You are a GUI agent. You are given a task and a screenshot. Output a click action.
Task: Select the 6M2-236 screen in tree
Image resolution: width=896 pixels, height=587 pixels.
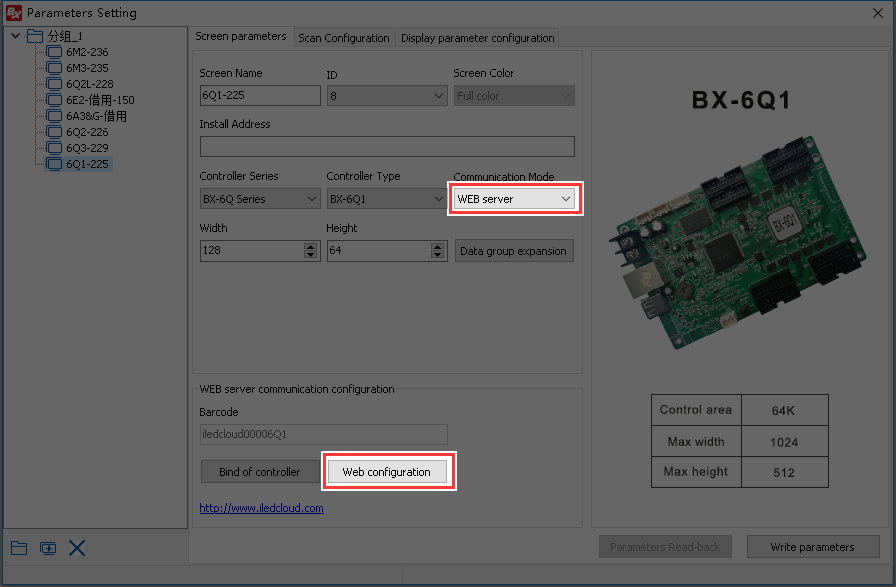coord(87,52)
